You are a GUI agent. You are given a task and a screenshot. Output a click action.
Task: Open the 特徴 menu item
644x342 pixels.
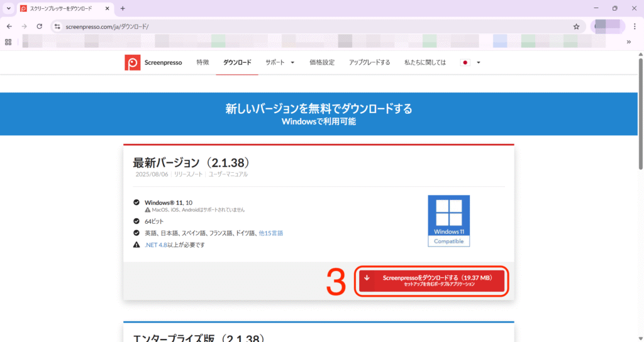(203, 62)
